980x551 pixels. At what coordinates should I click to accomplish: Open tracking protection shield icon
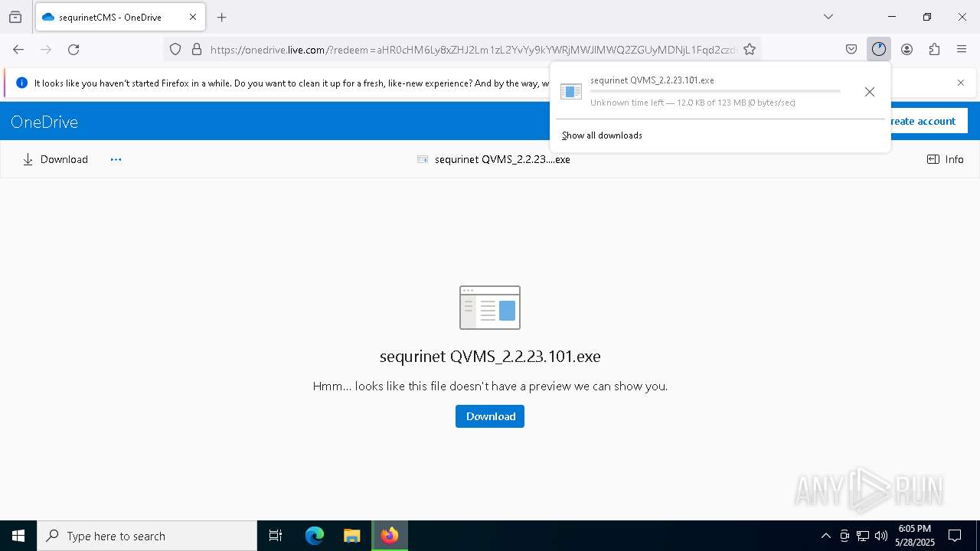coord(175,50)
